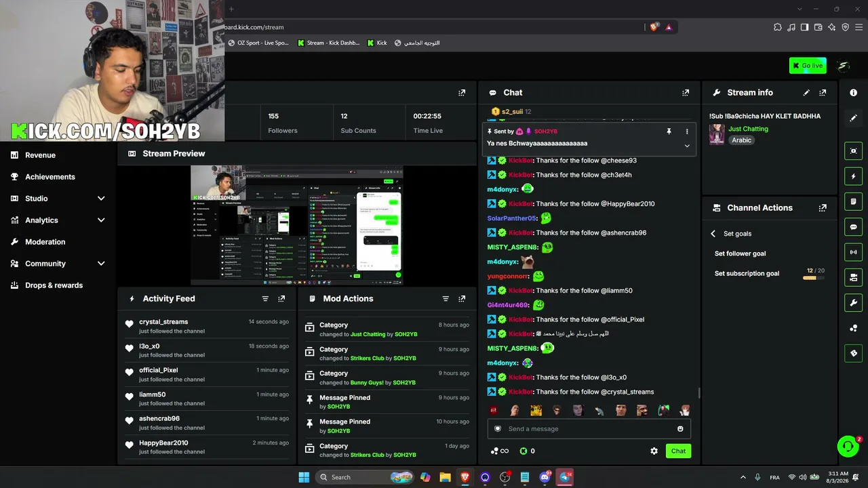Unpin the pinned chat message
The width and height of the screenshot is (868, 488).
[669, 131]
